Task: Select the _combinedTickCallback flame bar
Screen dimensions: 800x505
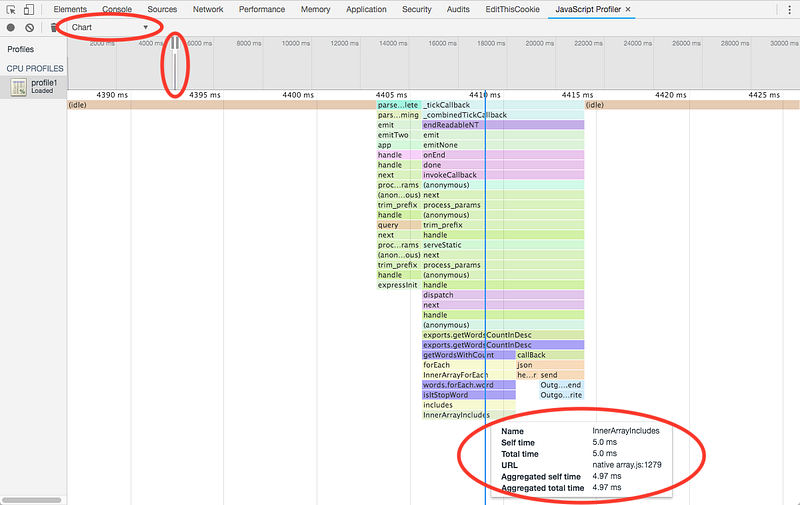Action: tap(503, 115)
